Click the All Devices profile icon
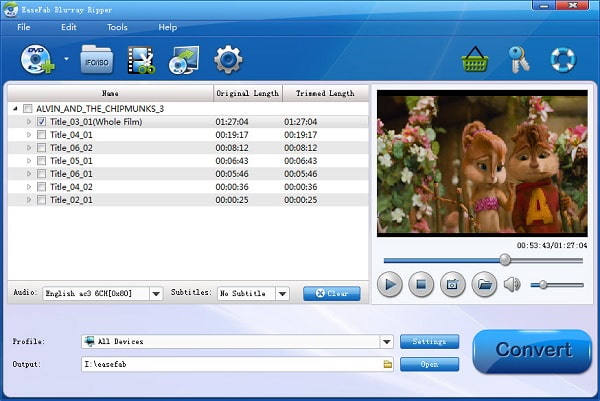This screenshot has width=600, height=401. click(90, 341)
